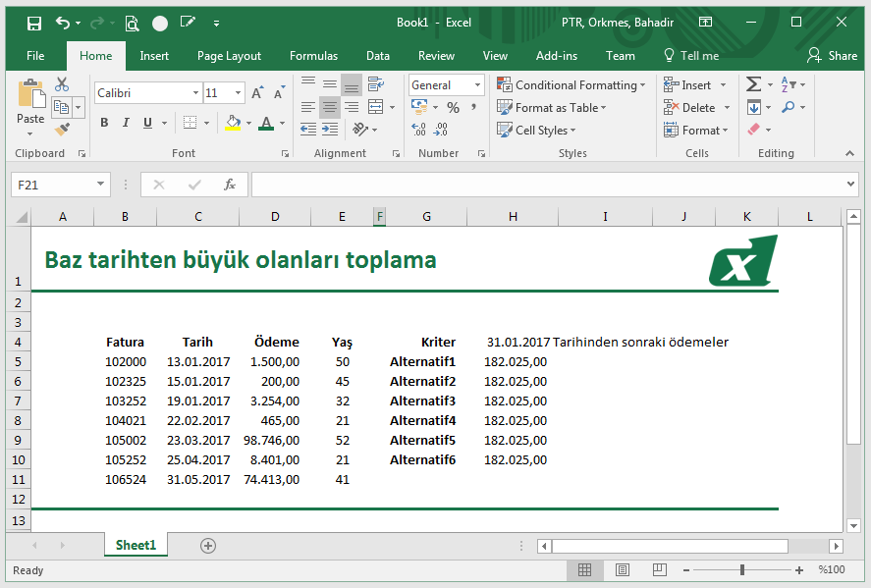This screenshot has width=871, height=588.
Task: Save the workbook with the floppy icon
Action: click(34, 23)
